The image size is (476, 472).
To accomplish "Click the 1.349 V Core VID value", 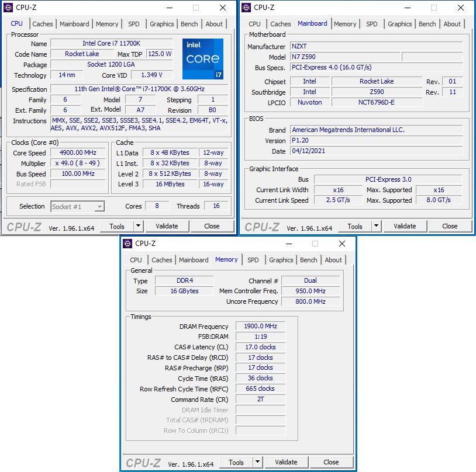I will (x=152, y=75).
